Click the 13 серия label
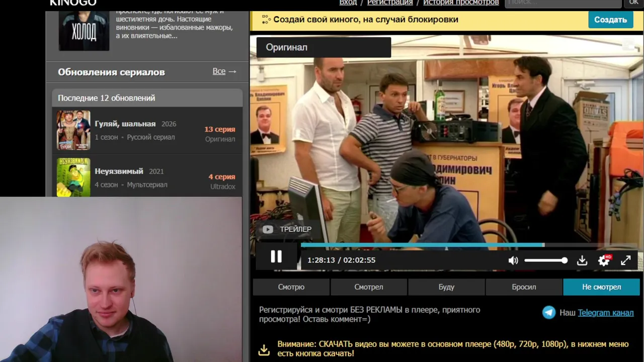The image size is (644, 362). pos(219,129)
